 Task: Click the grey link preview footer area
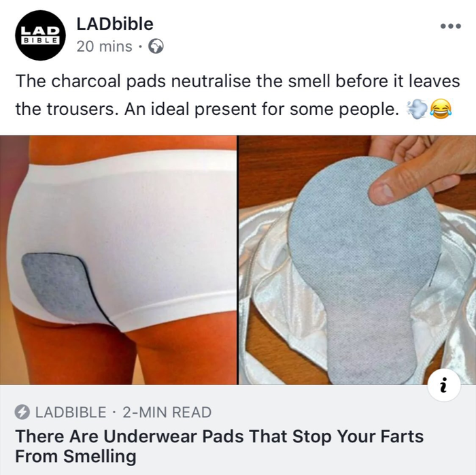tap(238, 430)
